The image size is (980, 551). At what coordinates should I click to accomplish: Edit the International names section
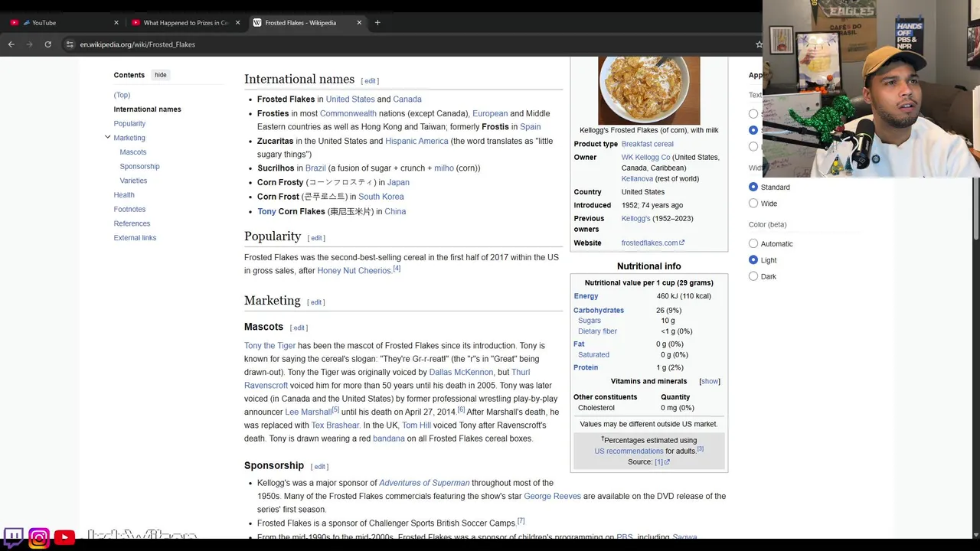coord(370,81)
